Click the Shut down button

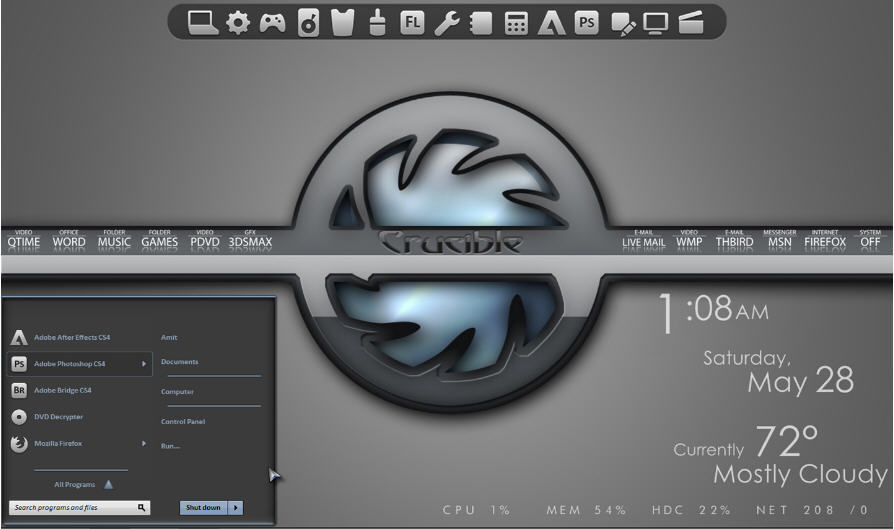[204, 507]
